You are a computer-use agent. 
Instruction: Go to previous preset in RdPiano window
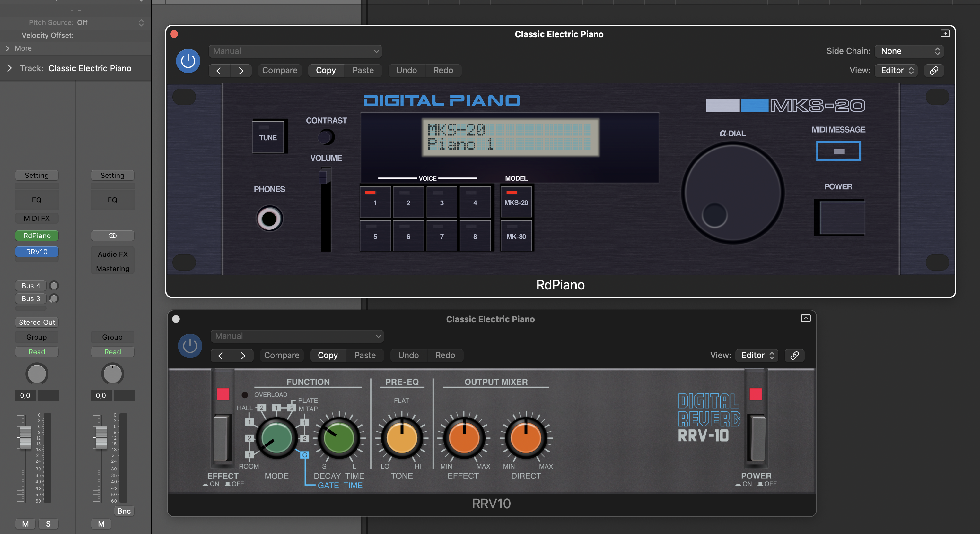[x=219, y=70]
